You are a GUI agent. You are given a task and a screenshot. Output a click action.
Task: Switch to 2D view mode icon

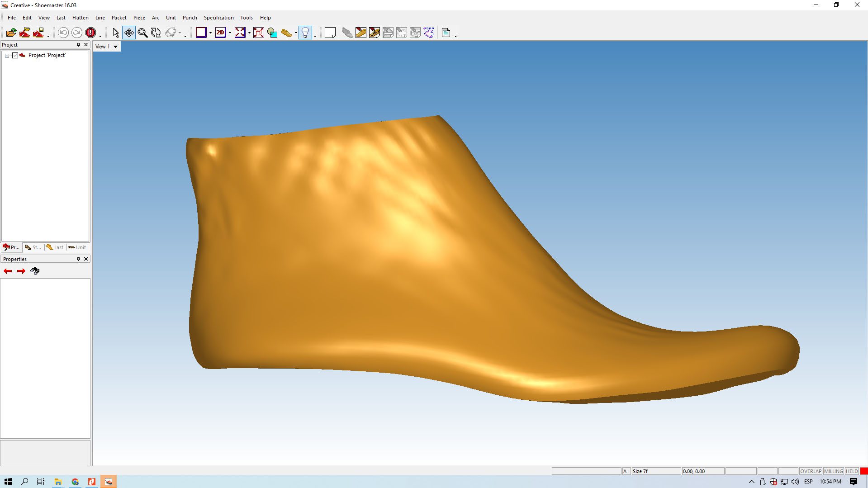220,33
